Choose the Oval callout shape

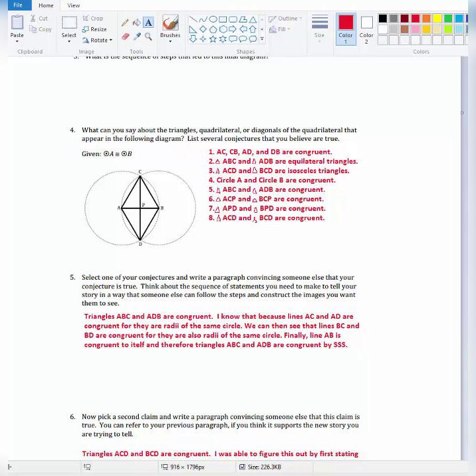[243, 39]
